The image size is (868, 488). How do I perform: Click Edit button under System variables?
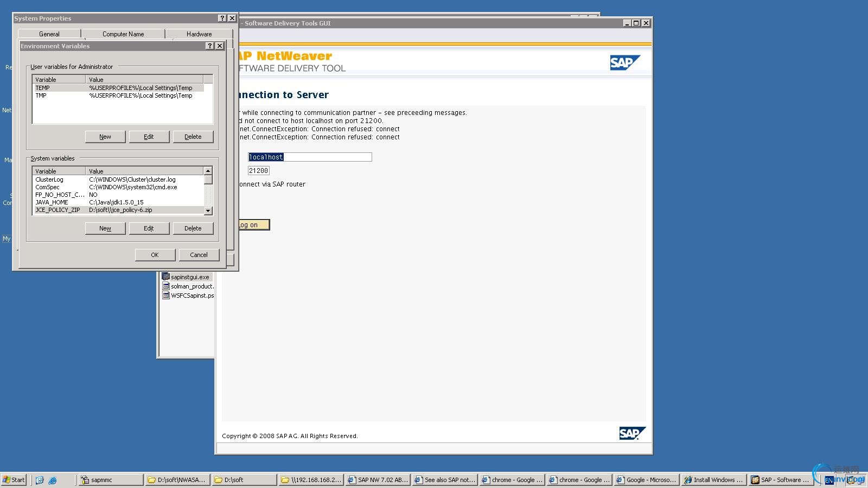149,228
